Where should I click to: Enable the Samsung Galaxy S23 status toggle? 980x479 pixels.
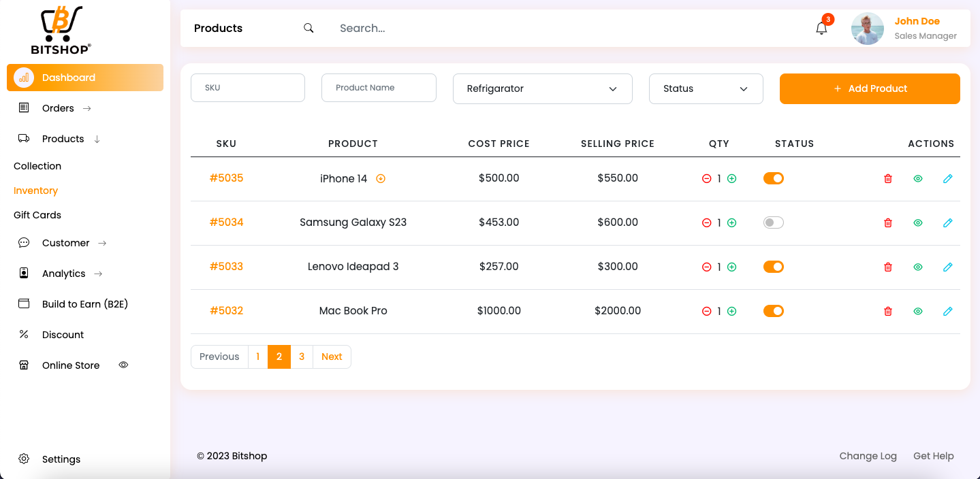point(773,222)
